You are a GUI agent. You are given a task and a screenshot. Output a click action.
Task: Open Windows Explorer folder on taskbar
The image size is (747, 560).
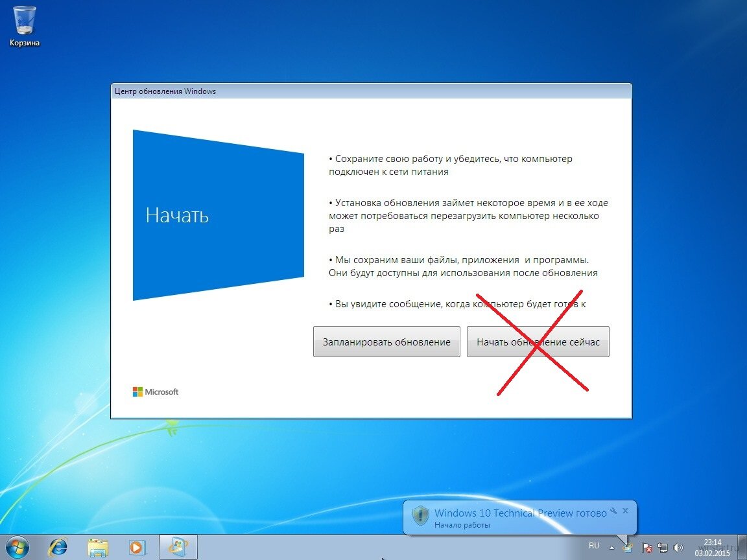[98, 548]
